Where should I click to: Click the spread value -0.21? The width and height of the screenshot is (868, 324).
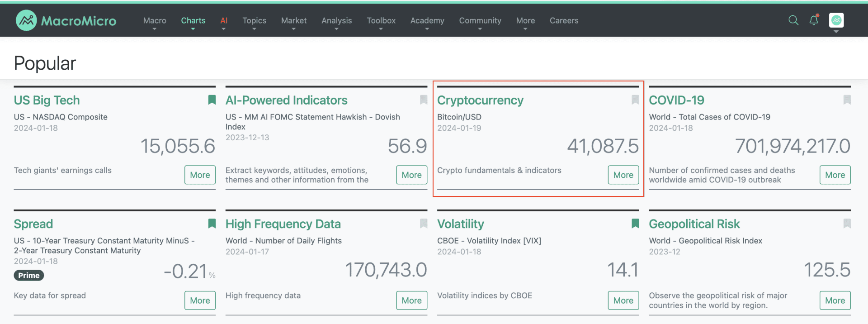(x=185, y=272)
